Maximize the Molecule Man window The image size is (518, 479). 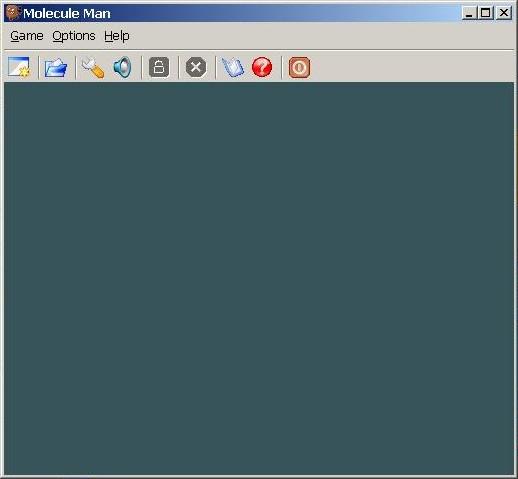(486, 13)
